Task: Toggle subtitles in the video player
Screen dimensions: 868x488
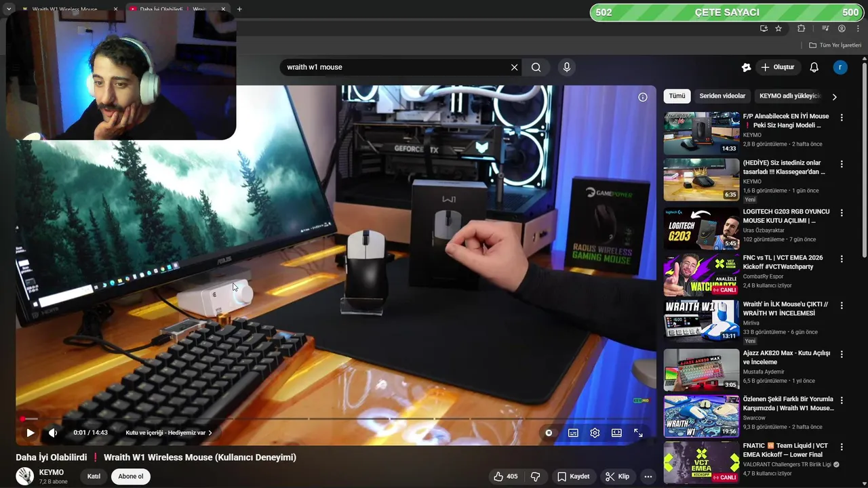Action: 573,432
